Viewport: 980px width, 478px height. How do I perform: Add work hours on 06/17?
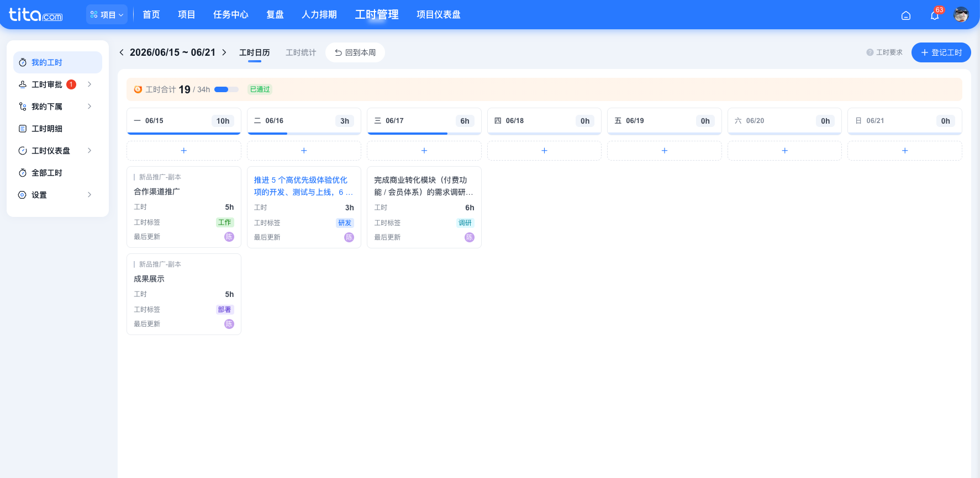click(x=424, y=151)
